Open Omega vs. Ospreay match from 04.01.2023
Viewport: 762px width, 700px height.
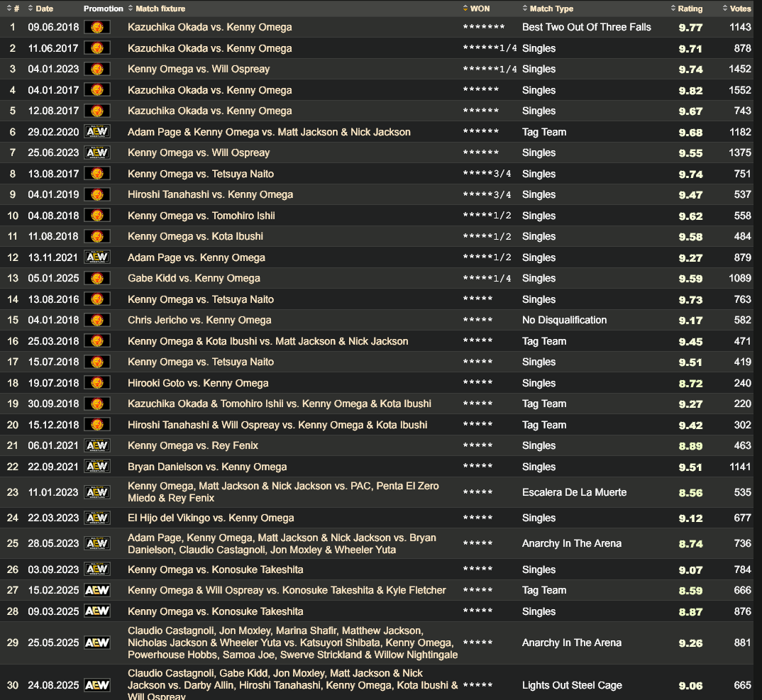[x=198, y=69]
